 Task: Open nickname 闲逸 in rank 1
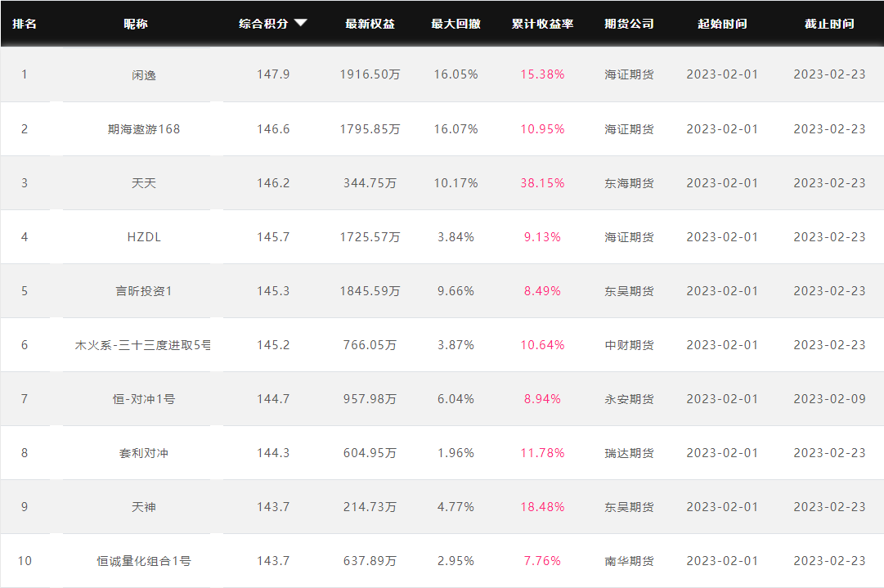point(144,75)
